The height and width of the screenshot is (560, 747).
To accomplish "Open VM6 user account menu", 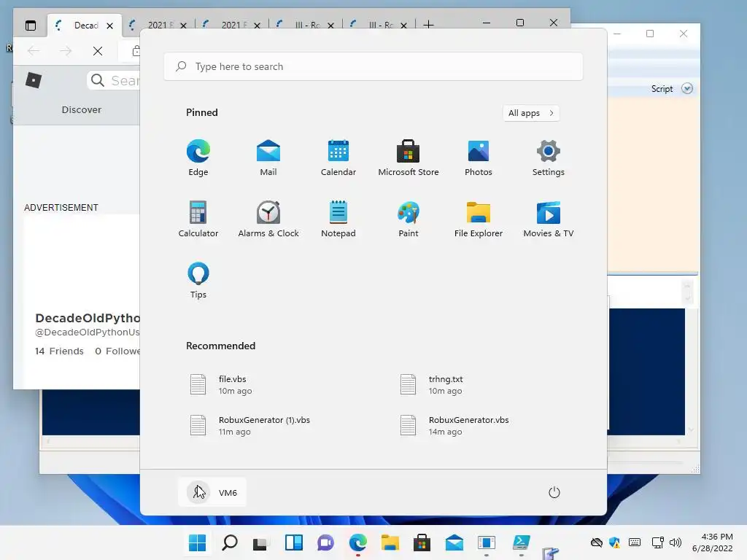I will (212, 492).
